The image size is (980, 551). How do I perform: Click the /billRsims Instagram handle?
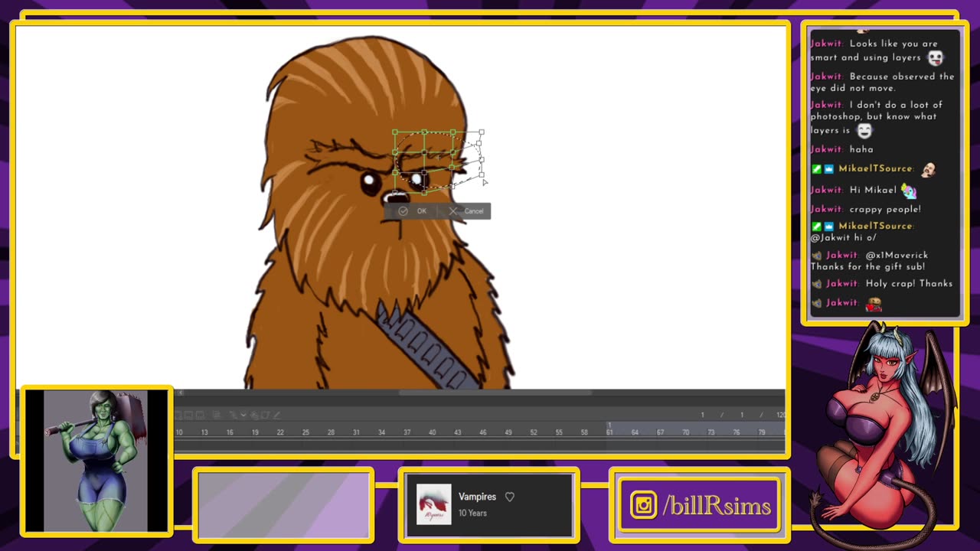[717, 506]
